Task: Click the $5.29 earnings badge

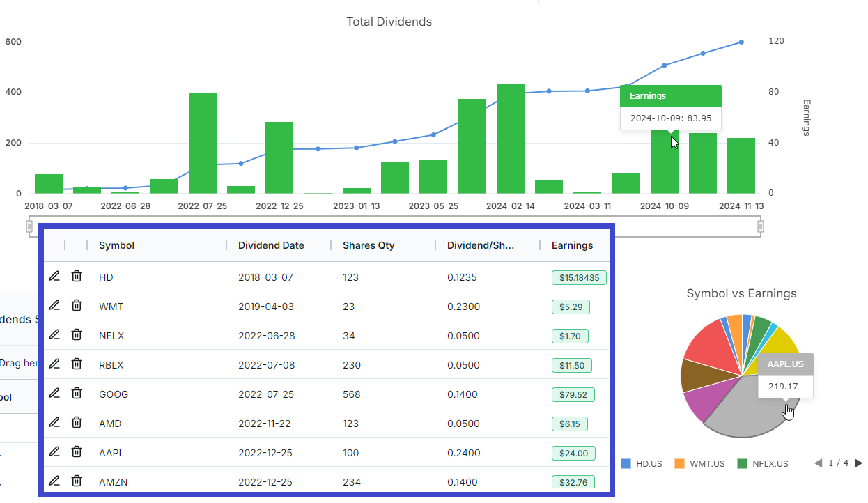Action: pyautogui.click(x=571, y=307)
